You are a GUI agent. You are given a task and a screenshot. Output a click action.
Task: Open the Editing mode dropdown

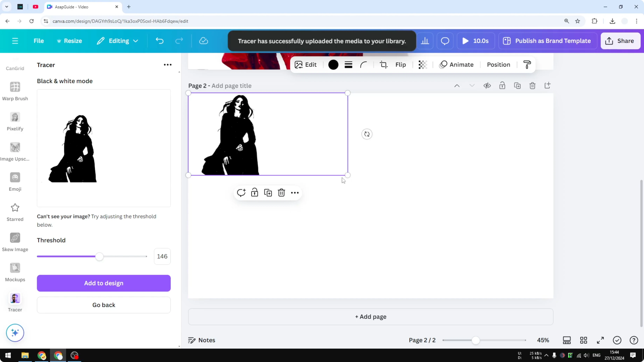point(117,41)
